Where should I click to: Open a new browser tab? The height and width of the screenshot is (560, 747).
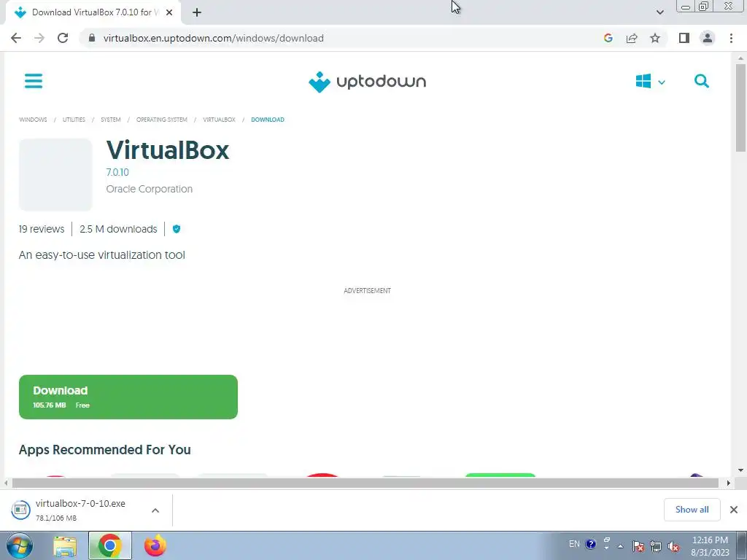pos(197,12)
